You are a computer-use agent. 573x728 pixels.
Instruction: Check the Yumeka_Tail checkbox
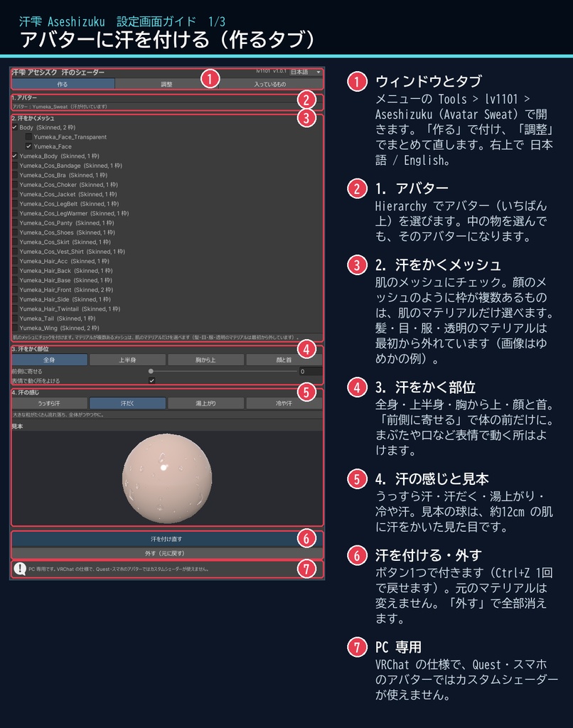coord(15,318)
